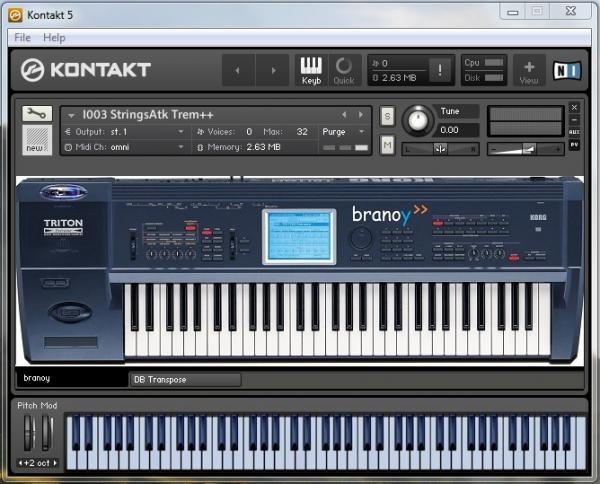Image resolution: width=600 pixels, height=484 pixels.
Task: Click the Tune knob
Action: point(418,120)
